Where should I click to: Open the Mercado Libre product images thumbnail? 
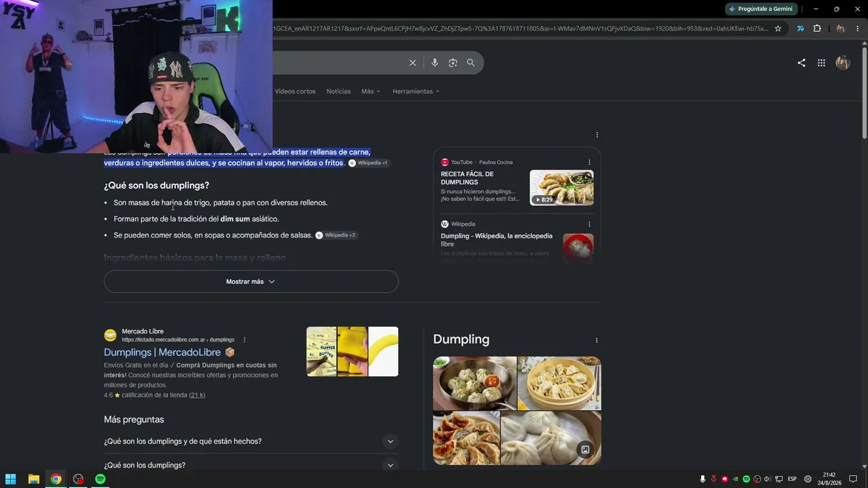click(x=353, y=352)
